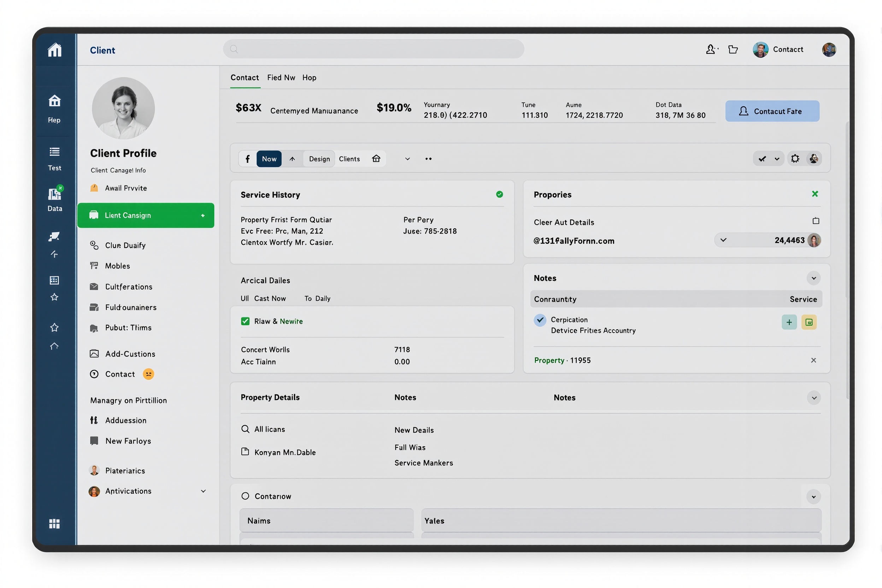This screenshot has width=882, height=588.
Task: Click the green plus button under Notes
Action: 789,322
